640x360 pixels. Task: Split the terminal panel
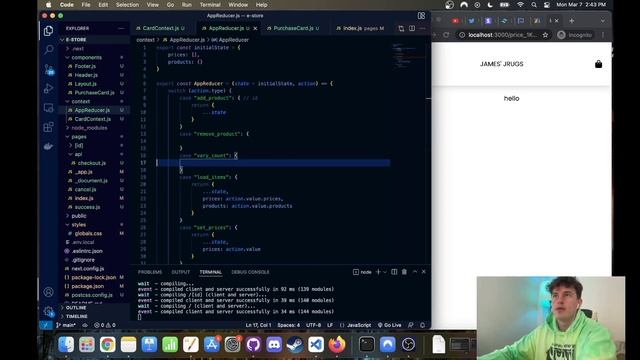pyautogui.click(x=394, y=272)
